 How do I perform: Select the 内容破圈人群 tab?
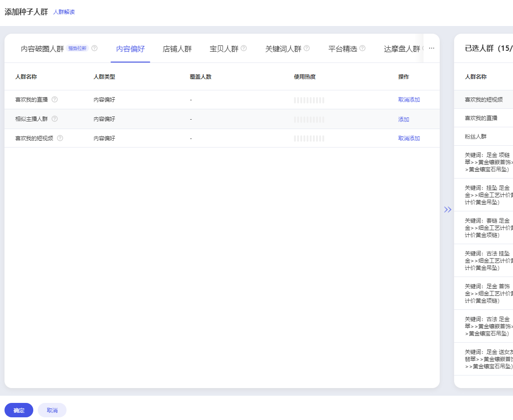(42, 49)
